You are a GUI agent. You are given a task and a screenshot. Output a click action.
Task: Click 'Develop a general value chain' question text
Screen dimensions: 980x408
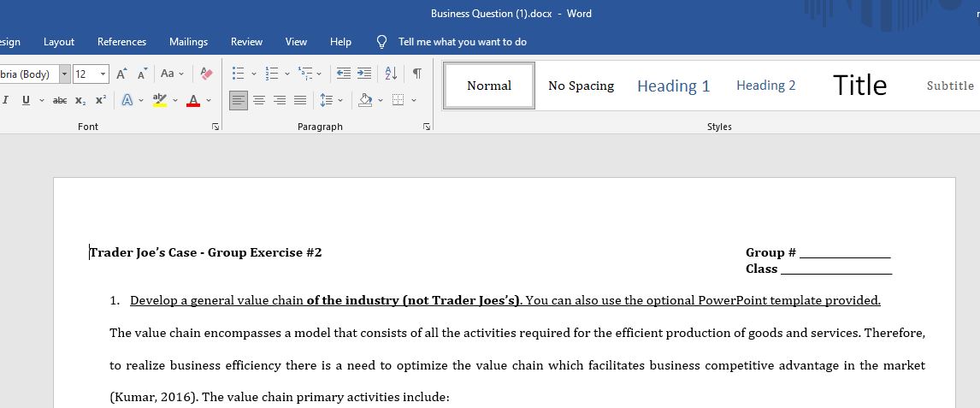tap(217, 300)
